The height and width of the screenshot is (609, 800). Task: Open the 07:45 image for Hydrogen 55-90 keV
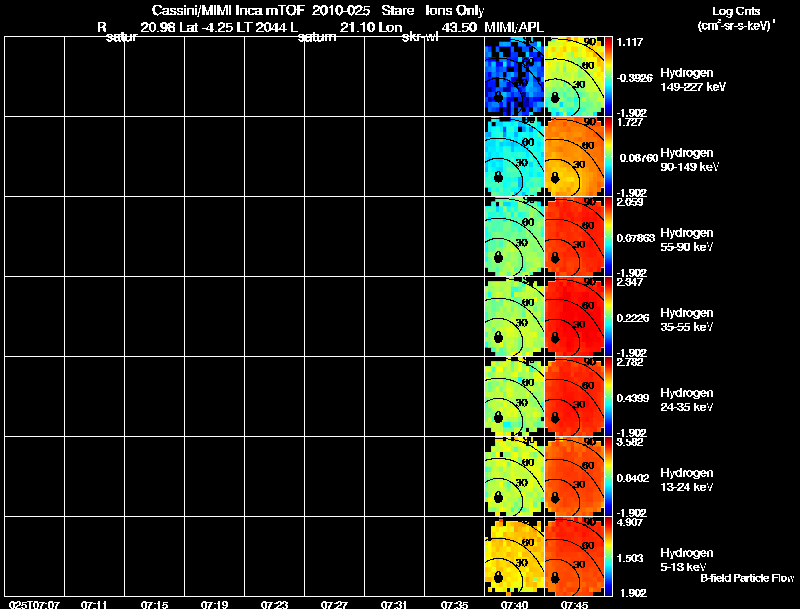coord(574,237)
